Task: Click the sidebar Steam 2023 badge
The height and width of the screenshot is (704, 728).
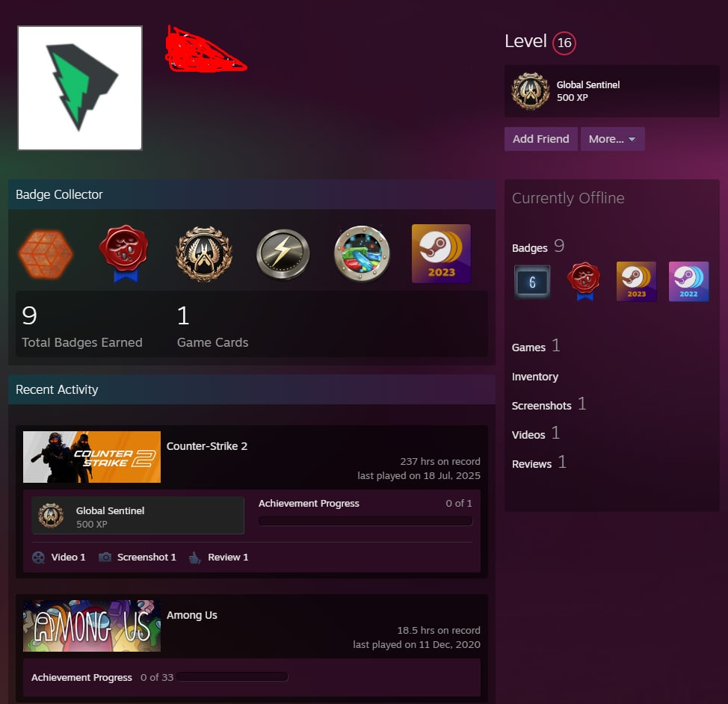Action: pyautogui.click(x=637, y=282)
